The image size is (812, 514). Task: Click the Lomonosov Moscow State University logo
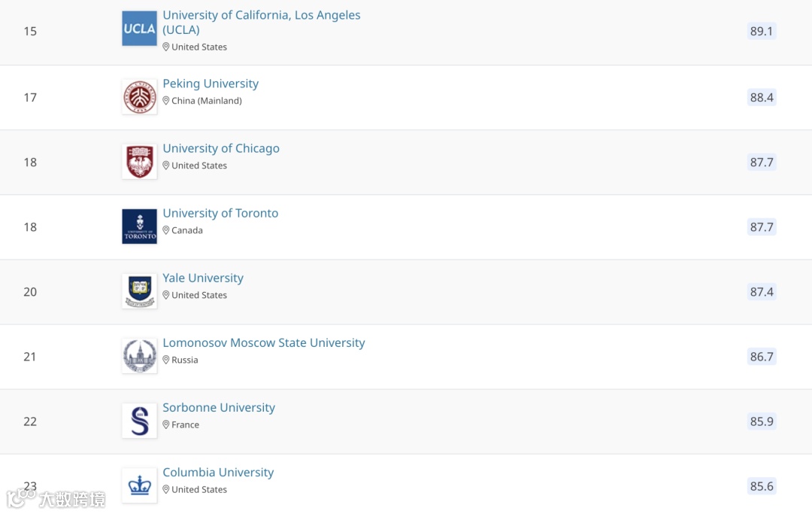139,356
